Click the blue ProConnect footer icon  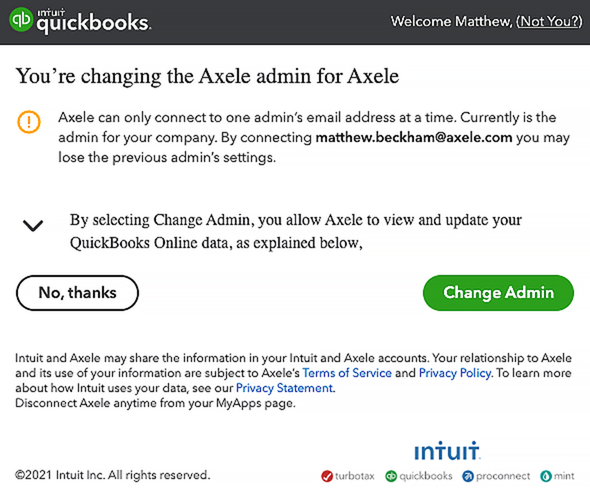[x=468, y=476]
